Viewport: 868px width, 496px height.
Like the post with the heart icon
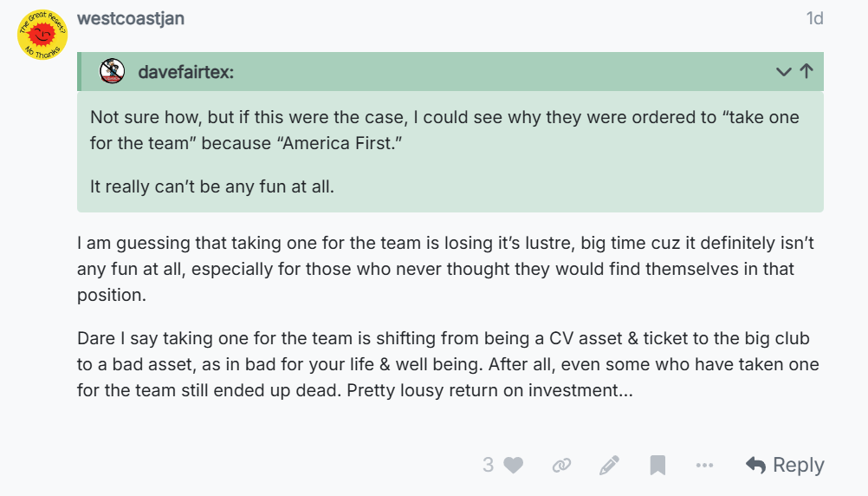tap(514, 466)
